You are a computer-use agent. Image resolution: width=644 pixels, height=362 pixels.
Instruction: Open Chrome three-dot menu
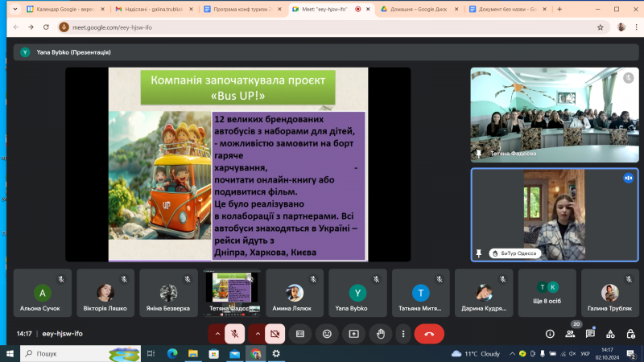(x=636, y=27)
